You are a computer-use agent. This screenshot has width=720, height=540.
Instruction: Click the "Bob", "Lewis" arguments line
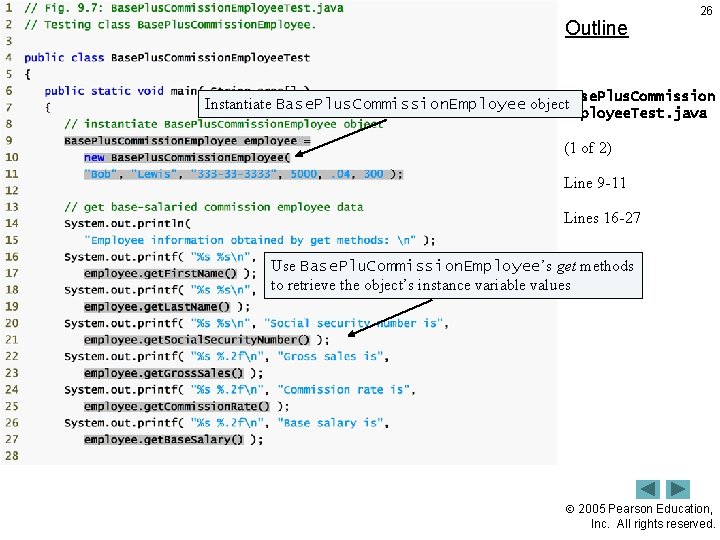[243, 174]
